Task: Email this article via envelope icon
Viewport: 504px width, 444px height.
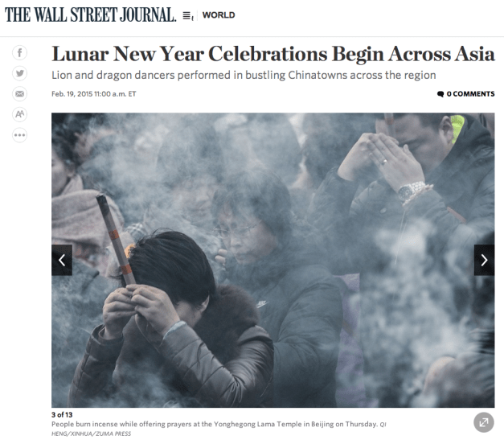Action: [x=19, y=94]
